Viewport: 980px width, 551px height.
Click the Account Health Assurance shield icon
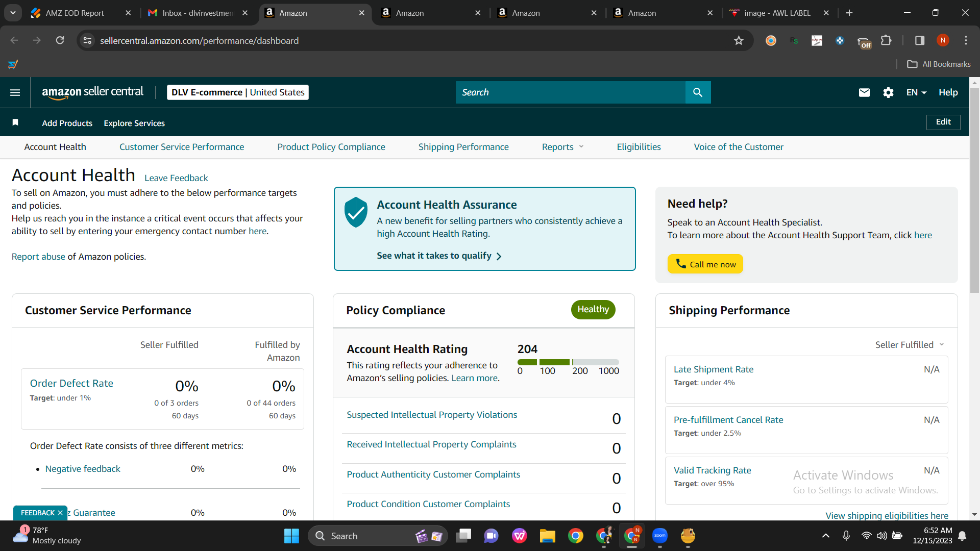[x=356, y=212]
